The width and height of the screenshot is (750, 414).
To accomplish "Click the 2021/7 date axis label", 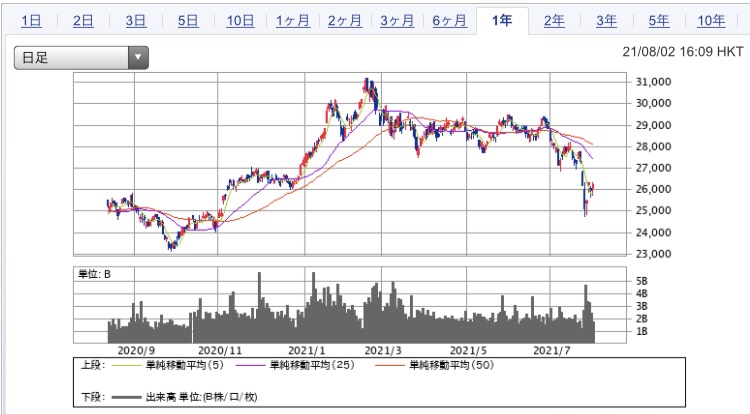I will tap(551, 350).
